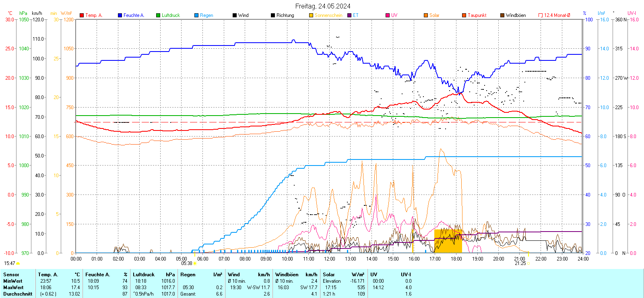
Task: Toggle the 12.4 Monat-Ø legend box
Action: coord(541,15)
